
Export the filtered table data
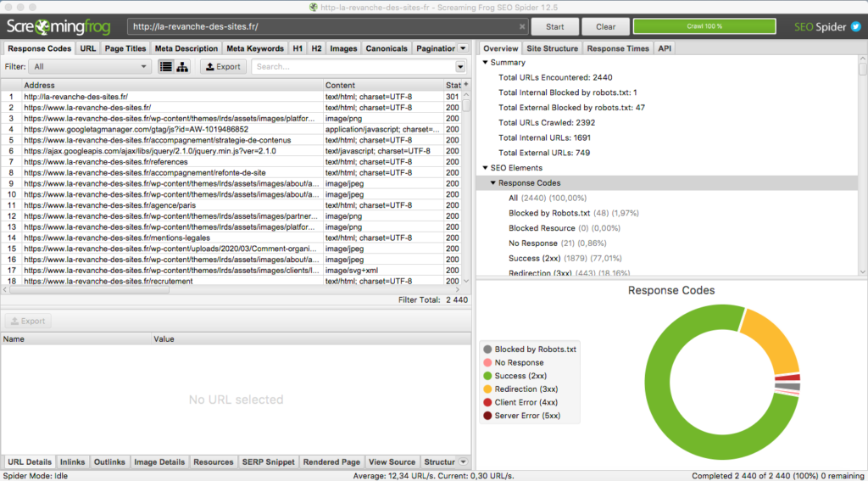coord(223,66)
